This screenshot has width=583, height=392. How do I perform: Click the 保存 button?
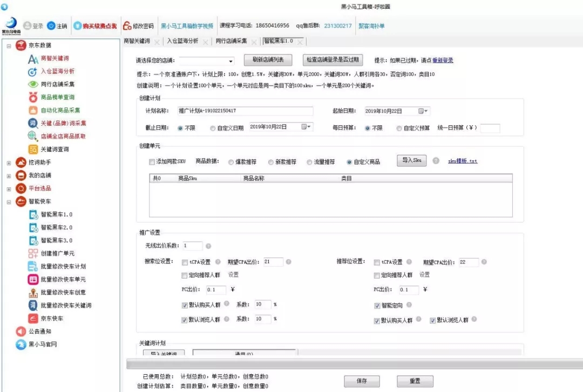click(x=362, y=381)
